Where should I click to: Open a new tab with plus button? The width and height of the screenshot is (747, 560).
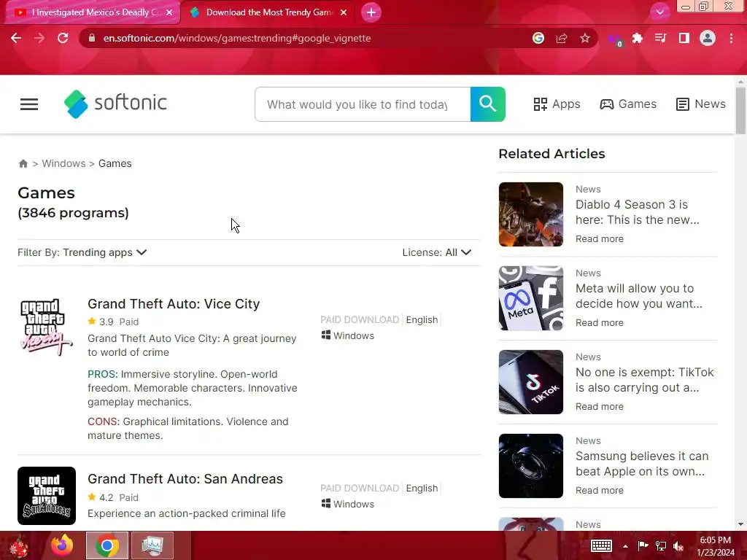pyautogui.click(x=371, y=12)
